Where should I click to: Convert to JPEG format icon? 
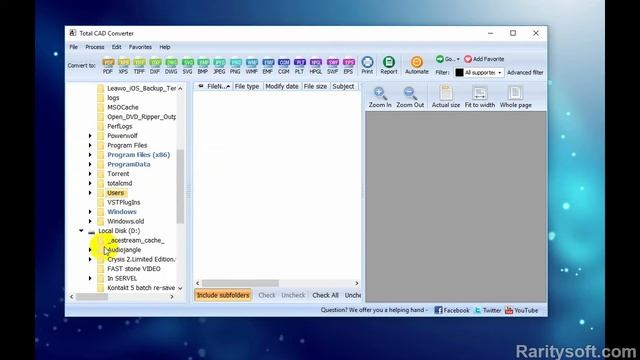pos(219,65)
